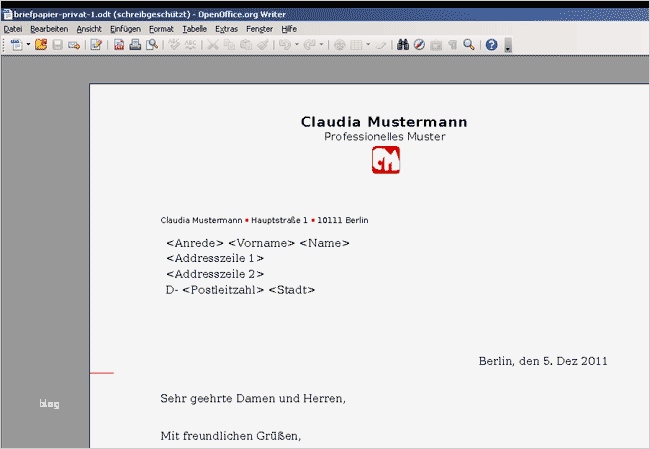650x449 pixels.
Task: Open the New document dropdown arrow
Action: [28, 44]
